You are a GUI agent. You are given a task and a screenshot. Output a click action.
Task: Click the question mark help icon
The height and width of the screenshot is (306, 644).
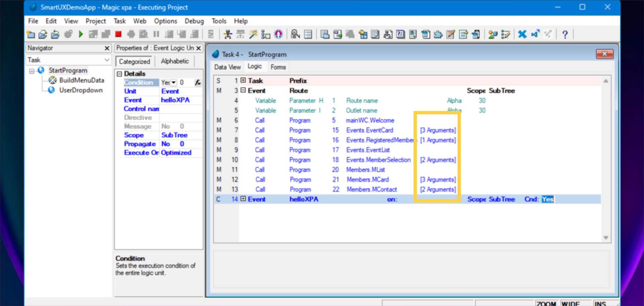pyautogui.click(x=565, y=34)
